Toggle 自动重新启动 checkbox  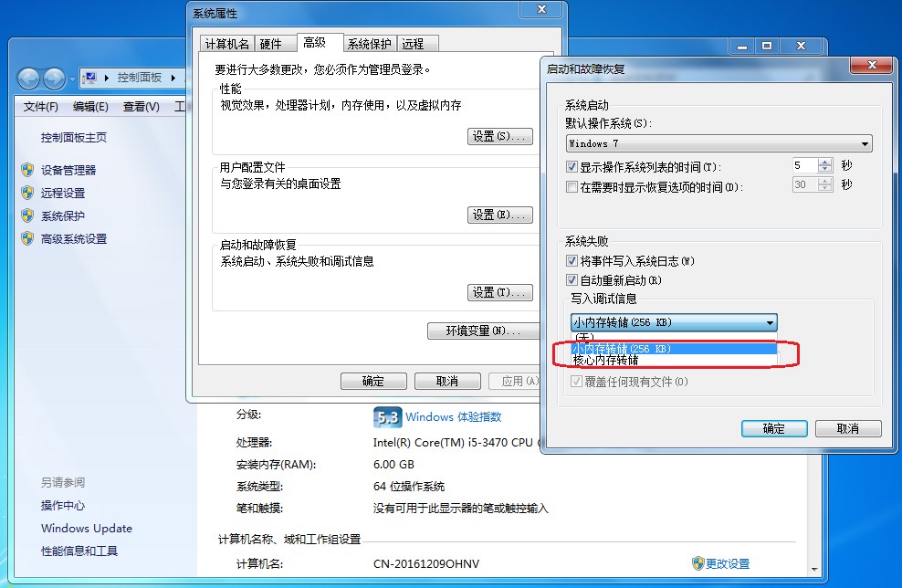pyautogui.click(x=572, y=280)
